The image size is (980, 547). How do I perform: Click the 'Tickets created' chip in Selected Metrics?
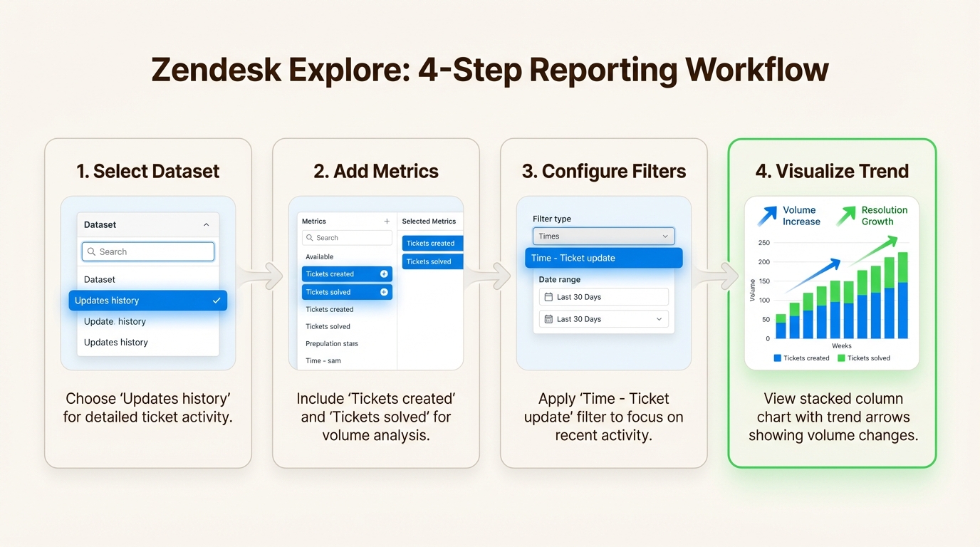click(x=432, y=243)
